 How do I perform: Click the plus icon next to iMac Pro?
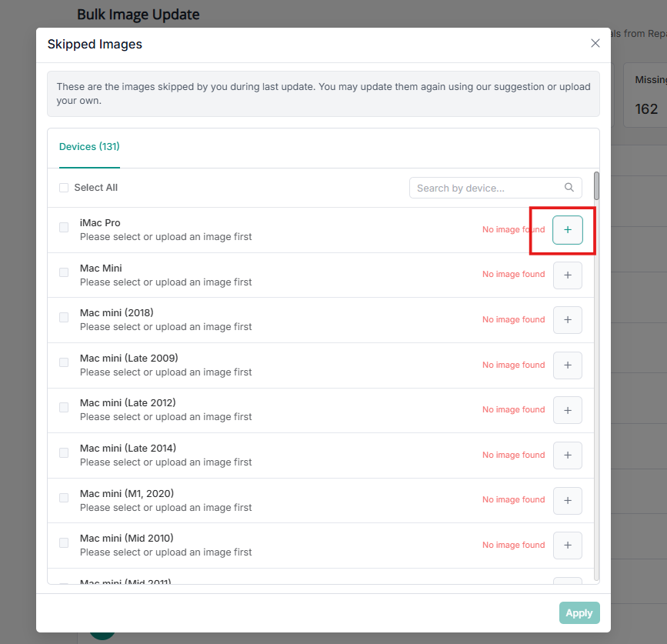click(x=567, y=229)
